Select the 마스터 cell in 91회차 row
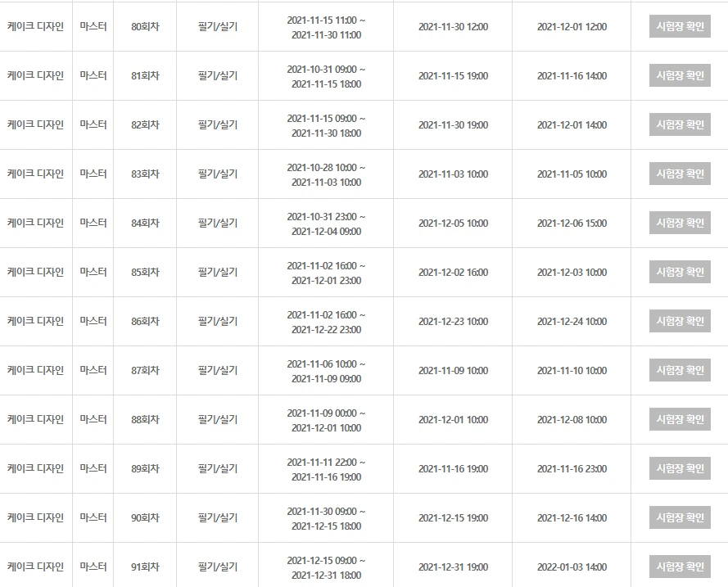 [93, 567]
